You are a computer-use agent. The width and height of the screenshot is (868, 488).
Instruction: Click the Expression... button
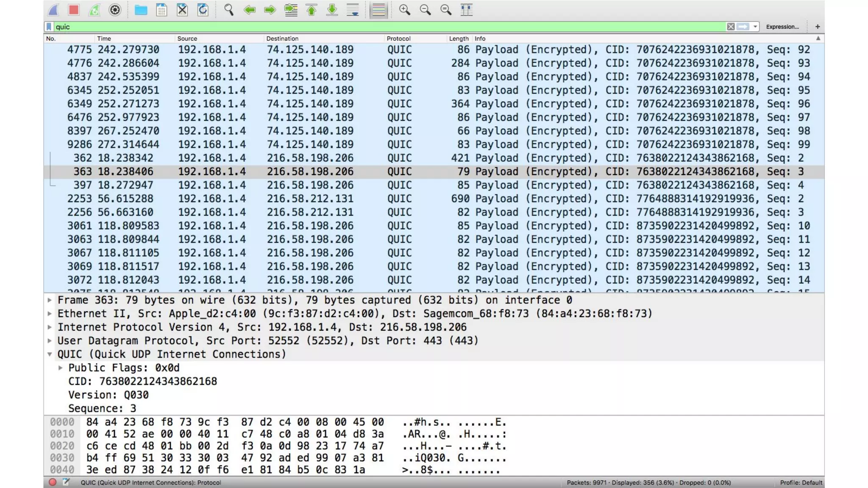(782, 27)
